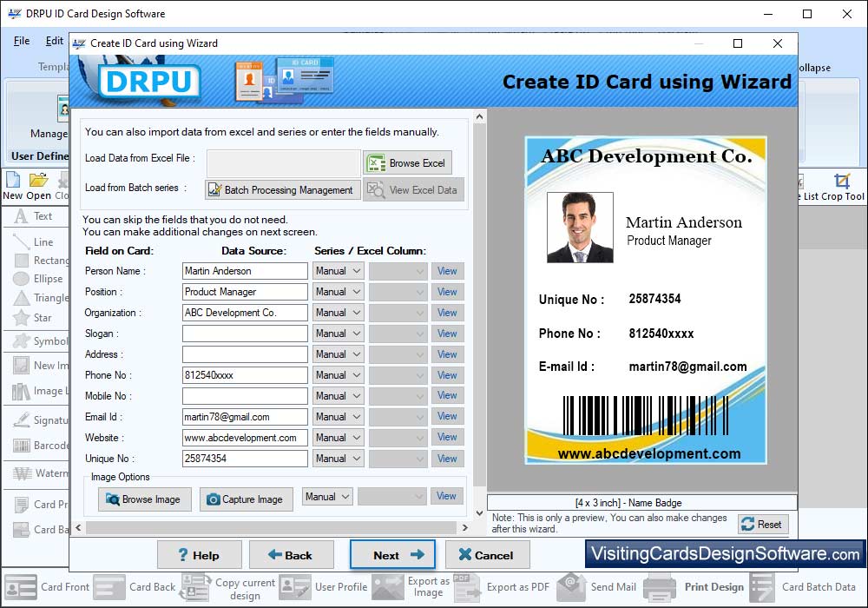This screenshot has height=608, width=868.
Task: Open Person Name data source dropdown
Action: (339, 271)
